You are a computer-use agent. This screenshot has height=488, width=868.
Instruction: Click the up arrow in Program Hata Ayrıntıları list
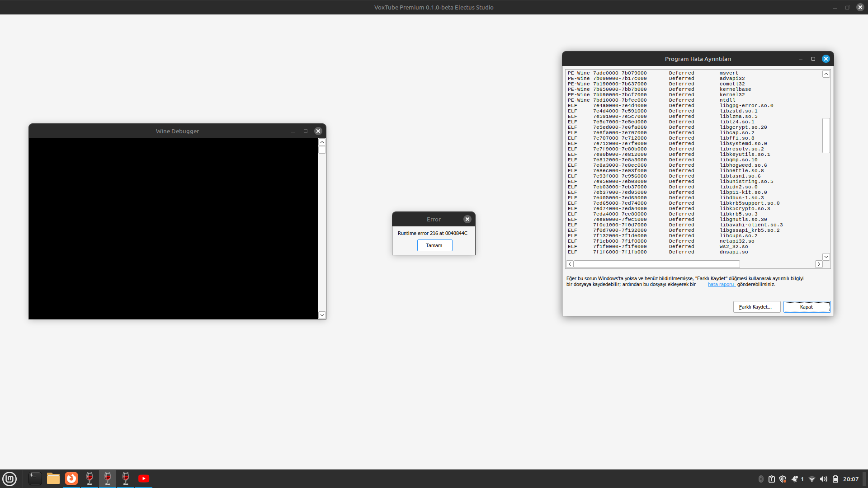[x=826, y=74]
